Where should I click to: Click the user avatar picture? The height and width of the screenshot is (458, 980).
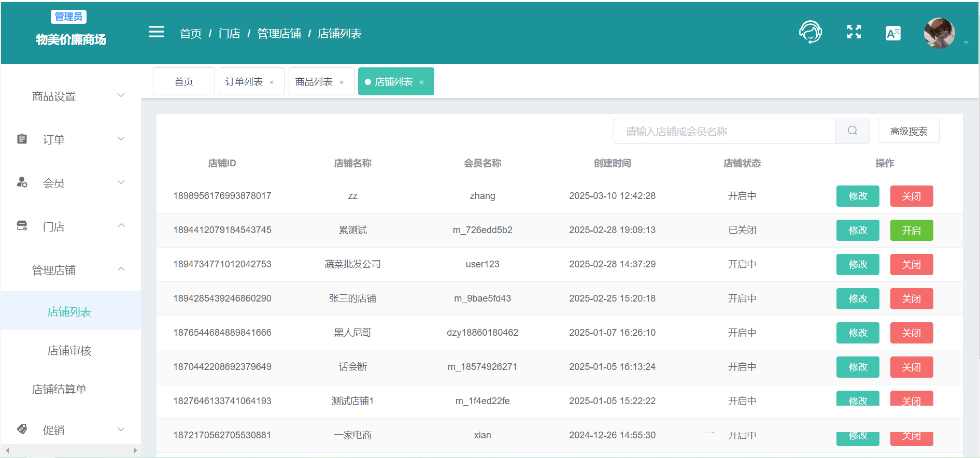[x=939, y=33]
